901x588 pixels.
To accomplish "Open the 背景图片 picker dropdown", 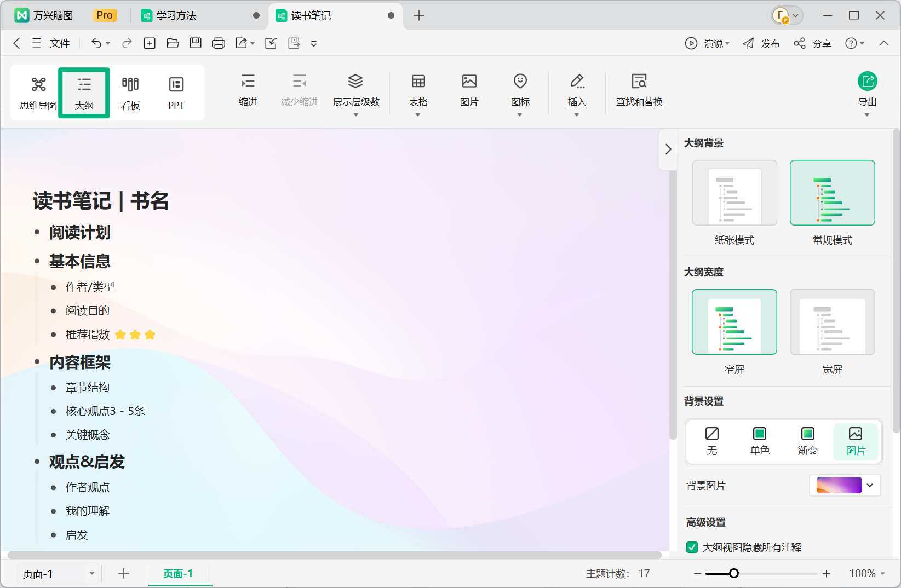I will click(x=870, y=485).
